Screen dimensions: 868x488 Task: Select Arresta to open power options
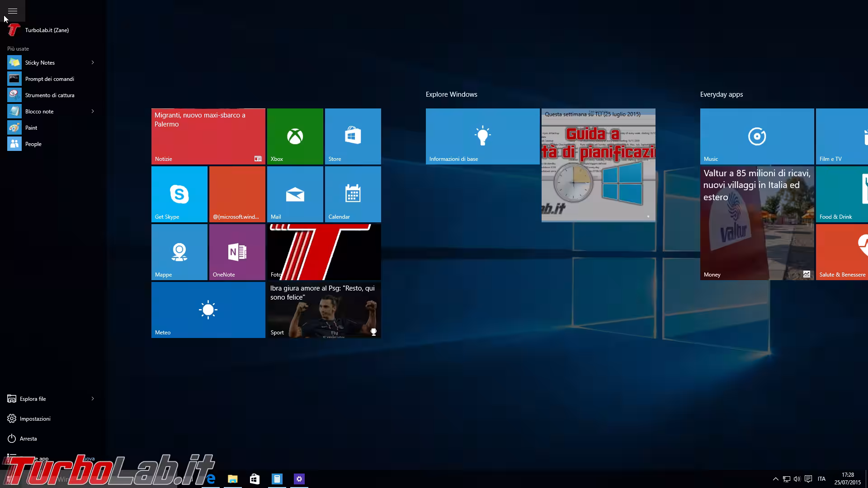(29, 438)
